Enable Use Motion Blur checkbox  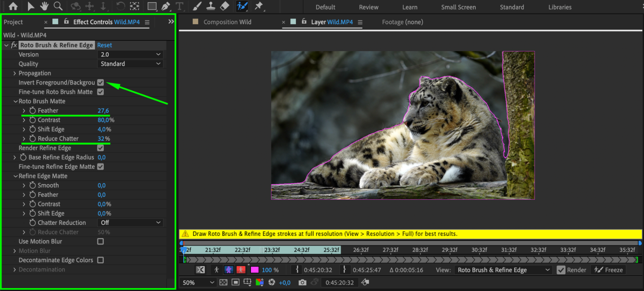point(101,241)
